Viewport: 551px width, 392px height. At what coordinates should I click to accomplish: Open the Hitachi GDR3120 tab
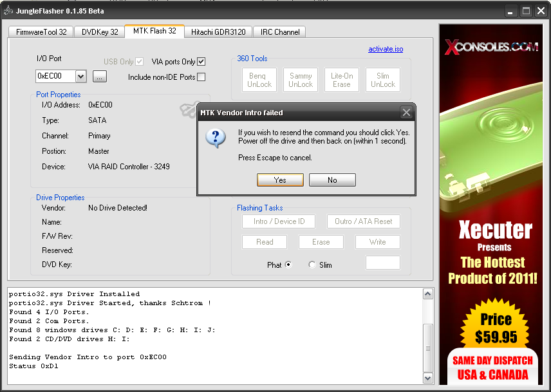(218, 32)
